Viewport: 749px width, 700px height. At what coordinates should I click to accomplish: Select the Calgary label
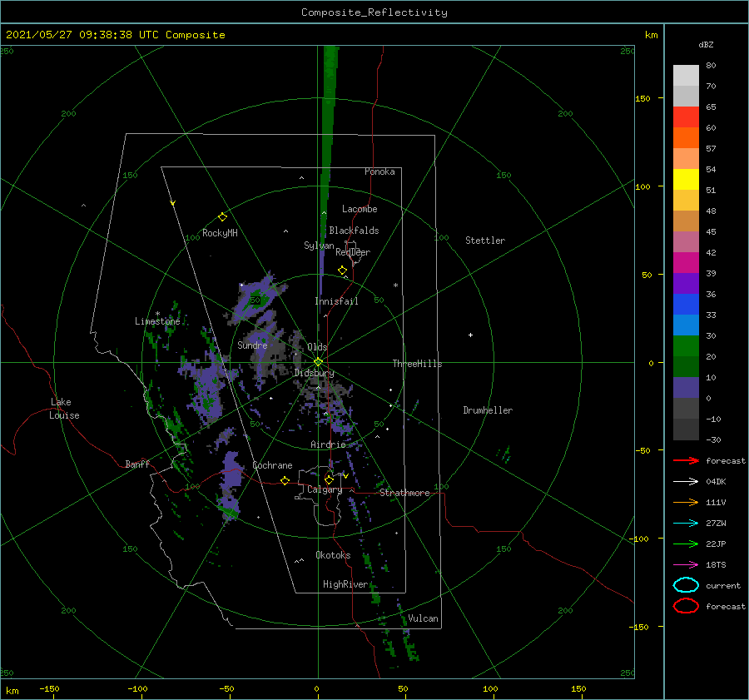[x=325, y=489]
